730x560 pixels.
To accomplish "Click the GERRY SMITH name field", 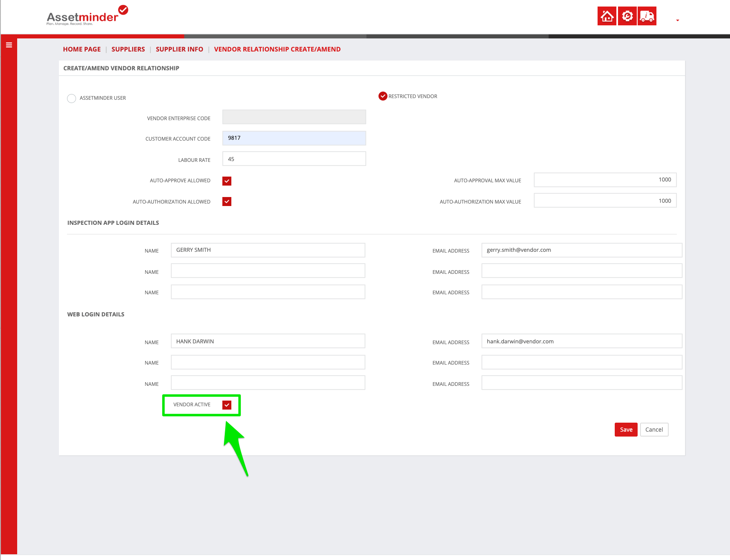I will click(x=268, y=250).
